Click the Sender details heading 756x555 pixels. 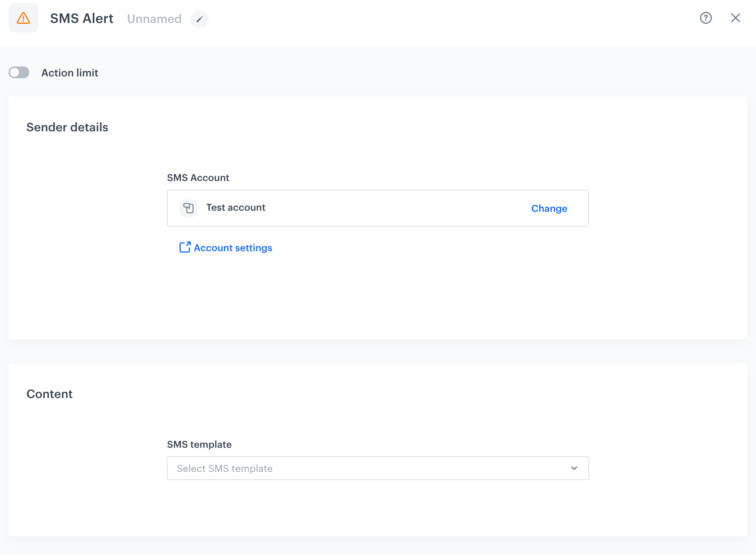click(67, 127)
